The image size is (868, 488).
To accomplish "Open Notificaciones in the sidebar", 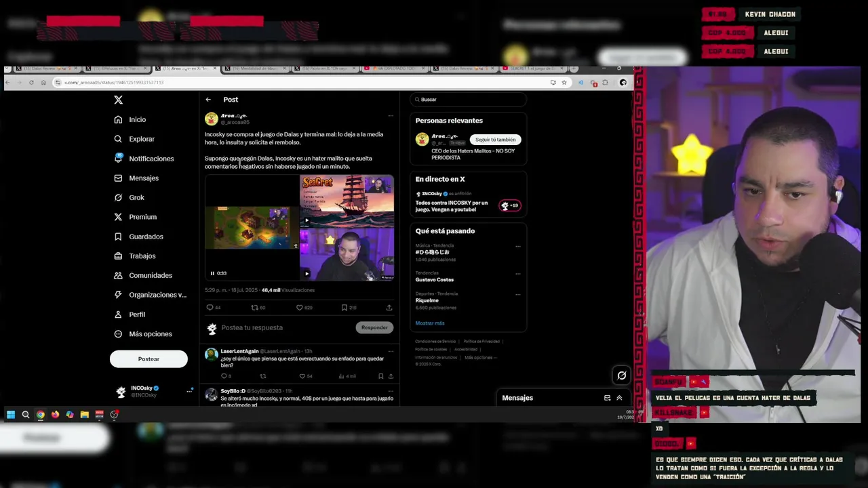I will [x=144, y=159].
